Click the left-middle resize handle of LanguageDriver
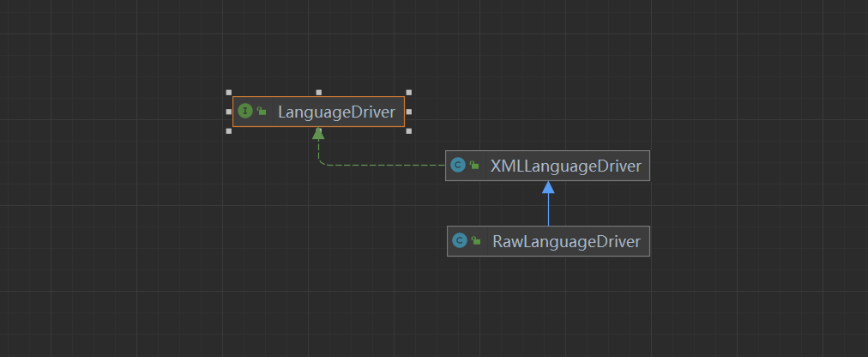This screenshot has height=357, width=868. click(x=229, y=112)
